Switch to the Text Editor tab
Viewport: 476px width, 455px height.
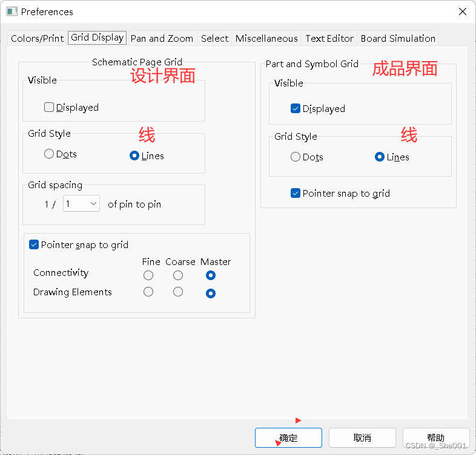pos(329,38)
